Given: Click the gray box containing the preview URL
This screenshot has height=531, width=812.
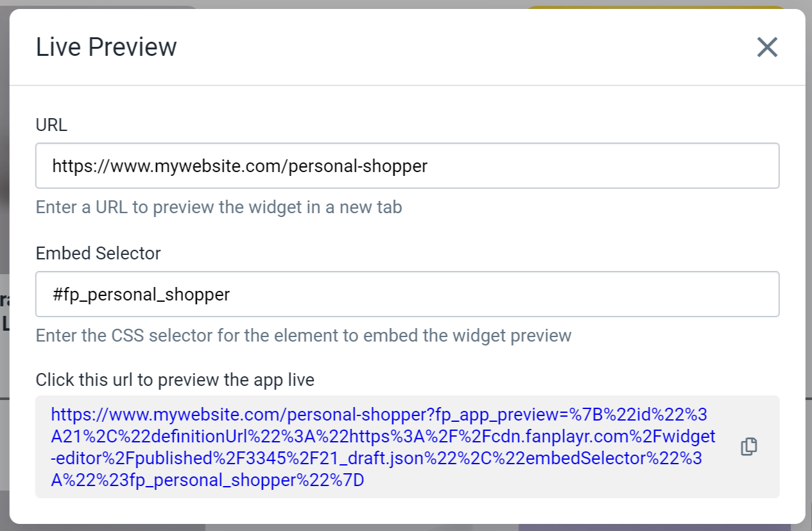Looking at the screenshot, I should [x=408, y=447].
